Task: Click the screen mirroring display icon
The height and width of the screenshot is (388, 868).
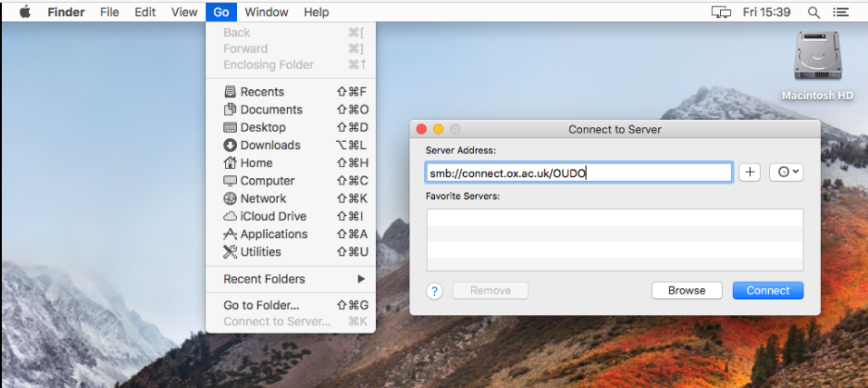Action: click(721, 12)
